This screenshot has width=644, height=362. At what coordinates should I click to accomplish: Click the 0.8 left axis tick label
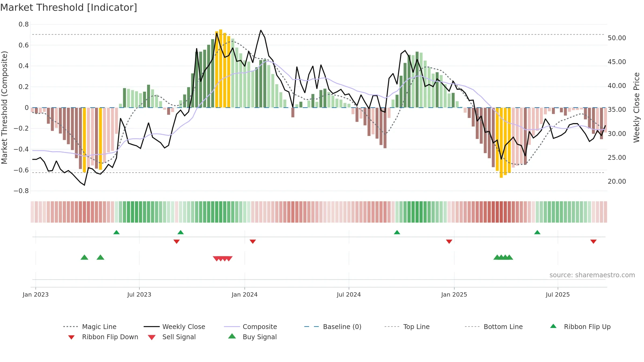click(24, 24)
